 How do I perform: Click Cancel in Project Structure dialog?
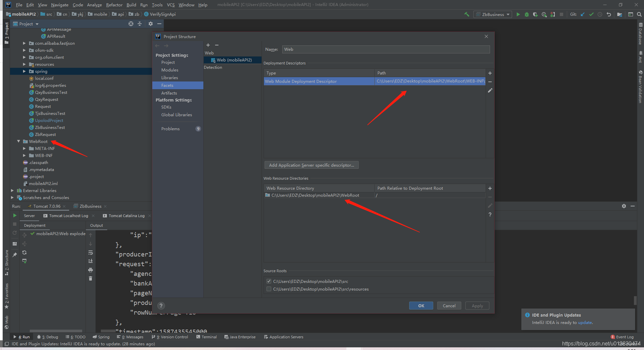coord(449,306)
